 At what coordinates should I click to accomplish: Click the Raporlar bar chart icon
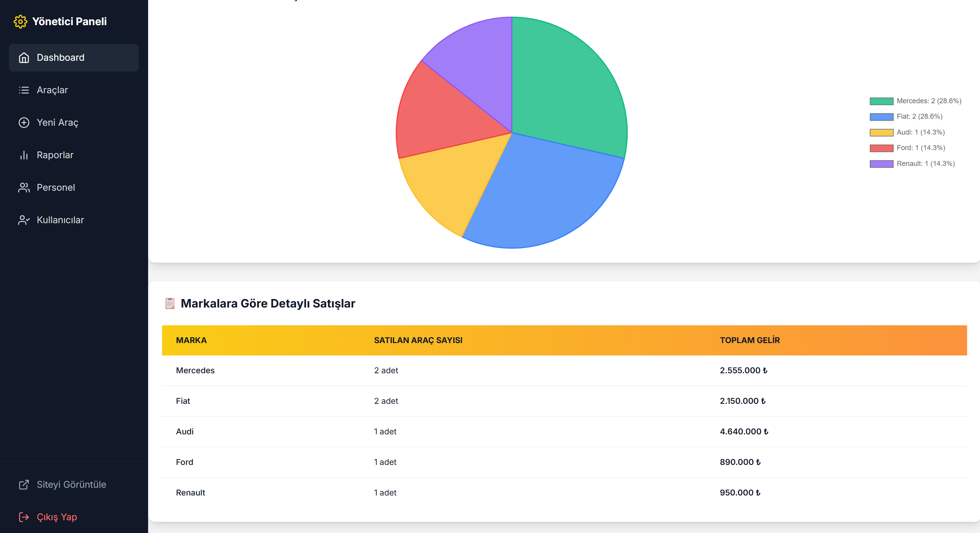[24, 155]
